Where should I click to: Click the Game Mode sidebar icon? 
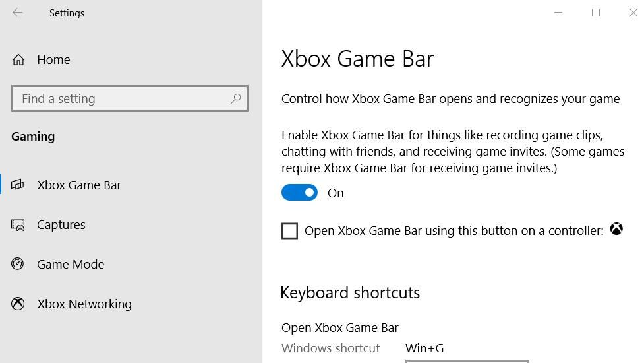pos(18,264)
